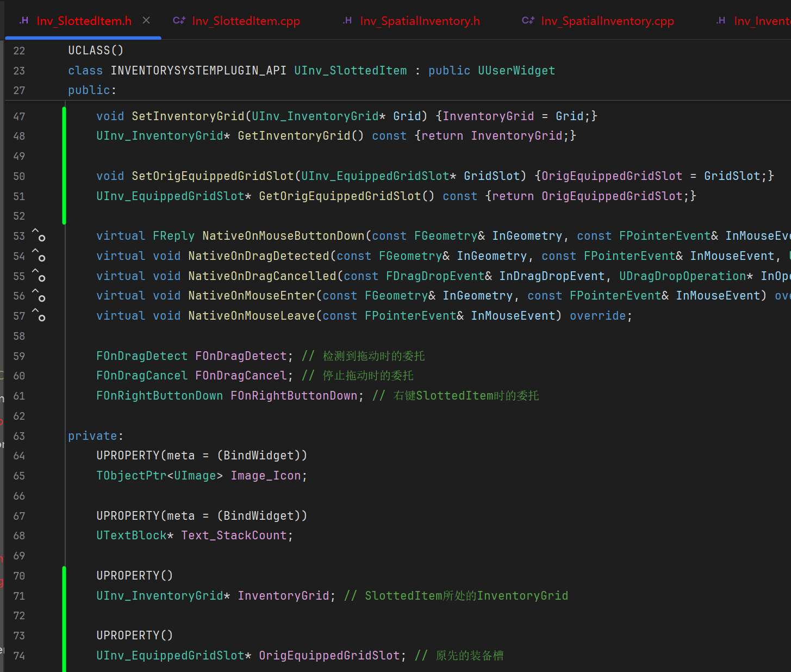Click the sticky 'public:' line 27

(92, 90)
